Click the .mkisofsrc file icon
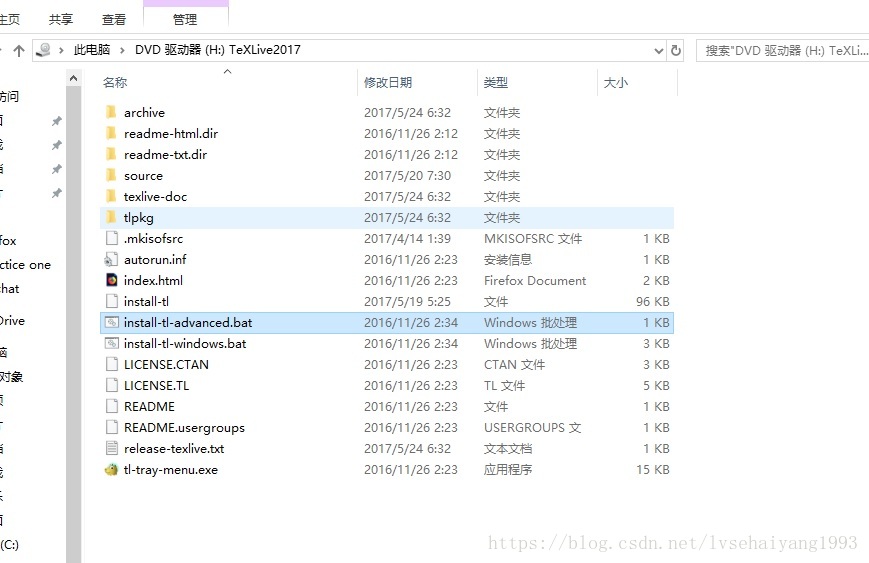The height and width of the screenshot is (563, 869). (x=111, y=238)
